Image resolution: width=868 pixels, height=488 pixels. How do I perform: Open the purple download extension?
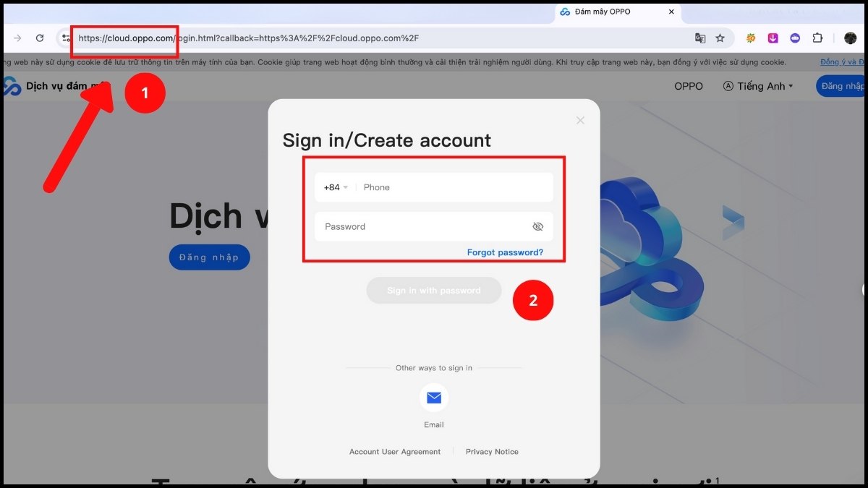tap(773, 38)
